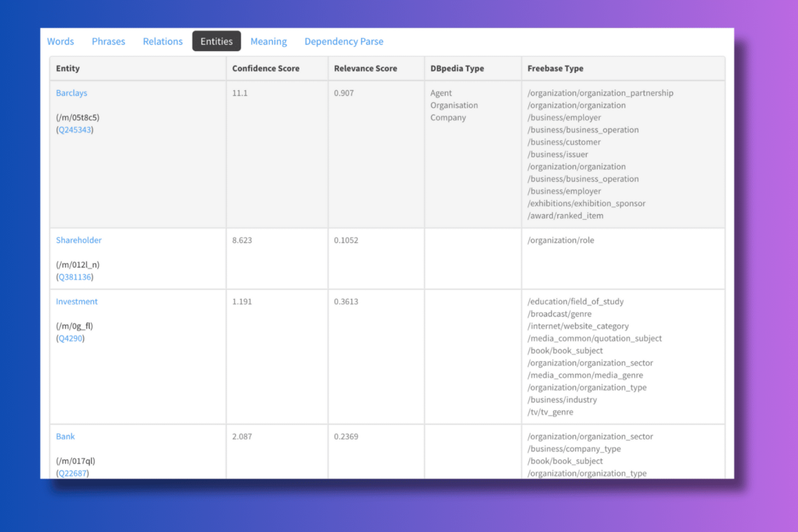The width and height of the screenshot is (798, 532).
Task: Click /business/industry type text
Action: coord(562,400)
